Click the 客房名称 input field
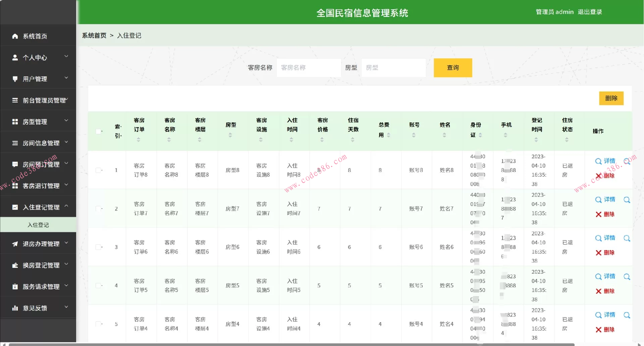This screenshot has width=644, height=346. point(308,67)
